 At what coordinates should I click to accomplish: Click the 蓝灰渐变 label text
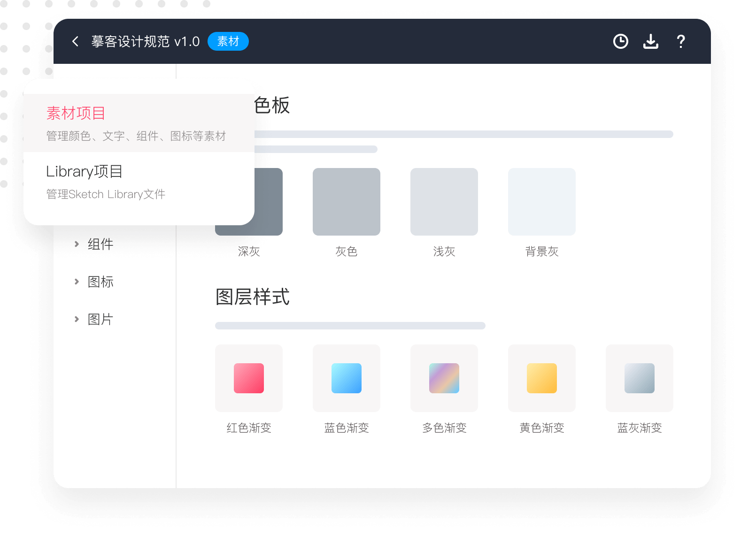pyautogui.click(x=640, y=428)
